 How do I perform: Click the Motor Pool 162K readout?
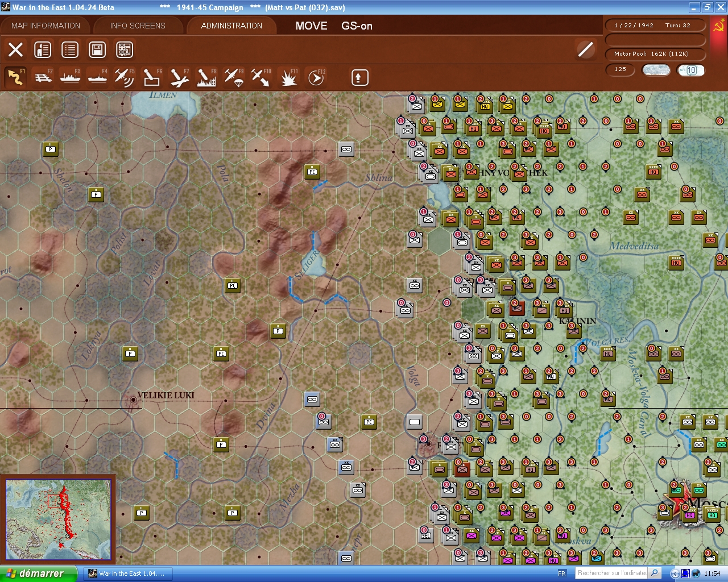[x=655, y=54]
